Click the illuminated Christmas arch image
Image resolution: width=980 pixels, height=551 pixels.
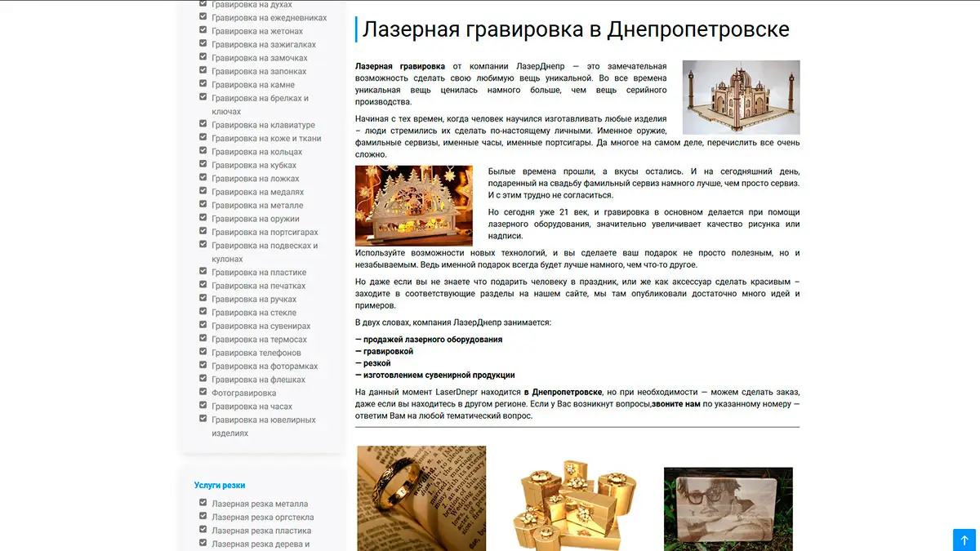tap(413, 206)
